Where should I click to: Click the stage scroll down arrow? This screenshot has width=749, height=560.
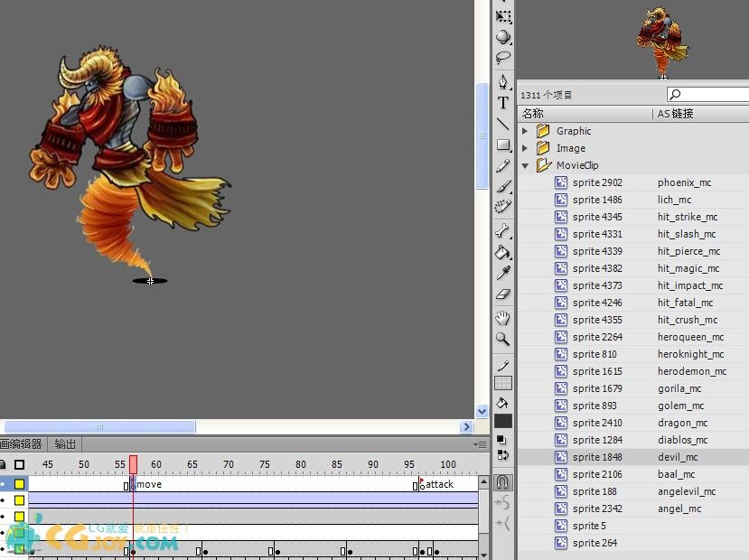pos(482,411)
